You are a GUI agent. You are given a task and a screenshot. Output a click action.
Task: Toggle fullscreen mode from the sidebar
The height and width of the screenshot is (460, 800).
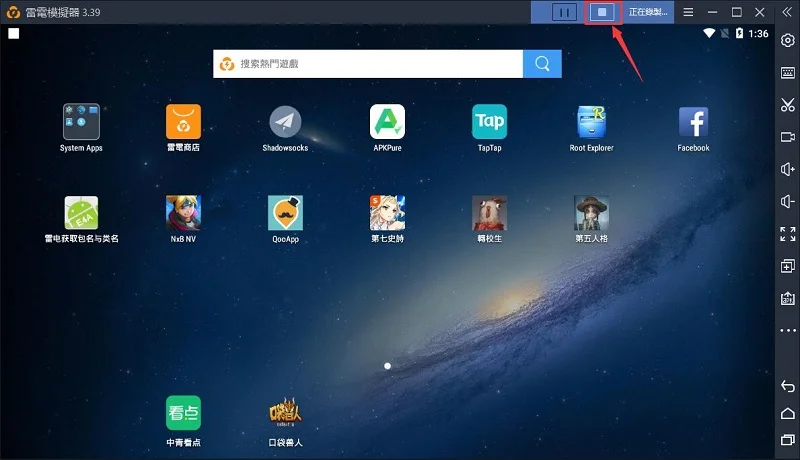click(x=788, y=234)
